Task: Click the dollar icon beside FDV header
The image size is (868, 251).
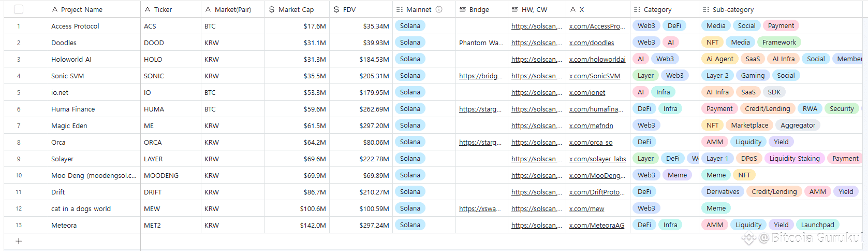Action: [x=336, y=9]
